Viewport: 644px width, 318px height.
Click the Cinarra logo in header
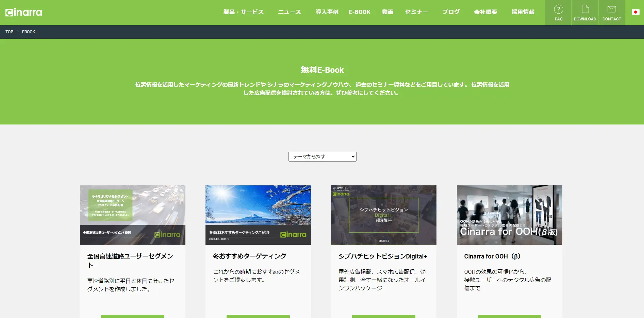coord(24,13)
